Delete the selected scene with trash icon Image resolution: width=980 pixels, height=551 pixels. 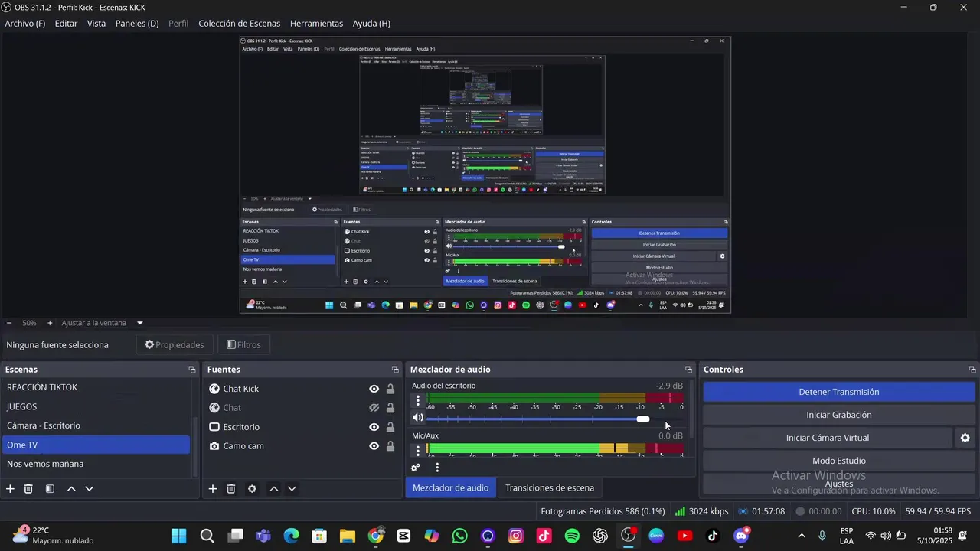point(28,488)
